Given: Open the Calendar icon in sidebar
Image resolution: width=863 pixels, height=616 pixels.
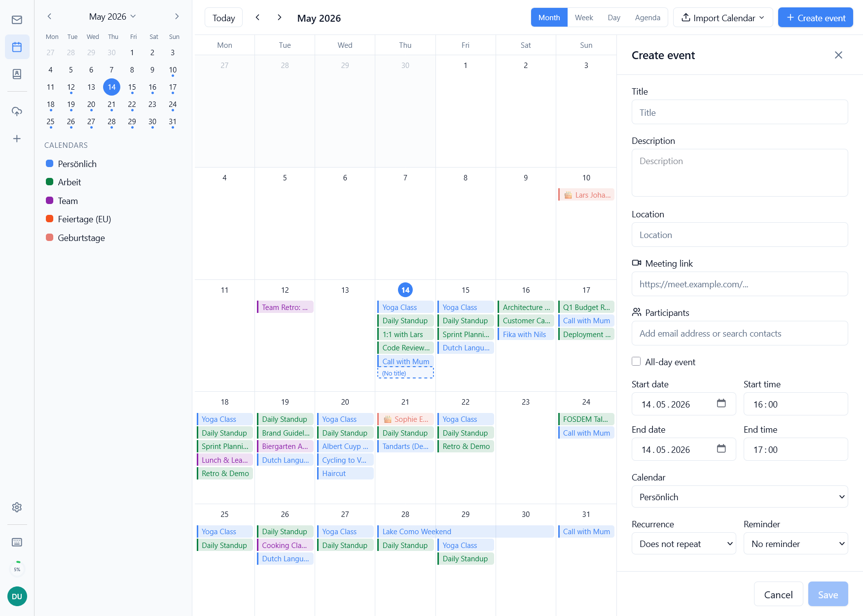Looking at the screenshot, I should tap(17, 47).
